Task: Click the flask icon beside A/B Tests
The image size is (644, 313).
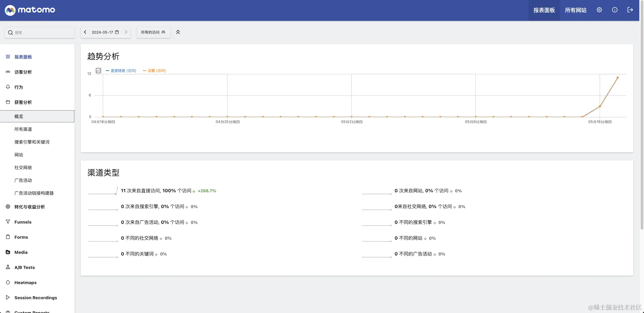Action: (x=8, y=267)
